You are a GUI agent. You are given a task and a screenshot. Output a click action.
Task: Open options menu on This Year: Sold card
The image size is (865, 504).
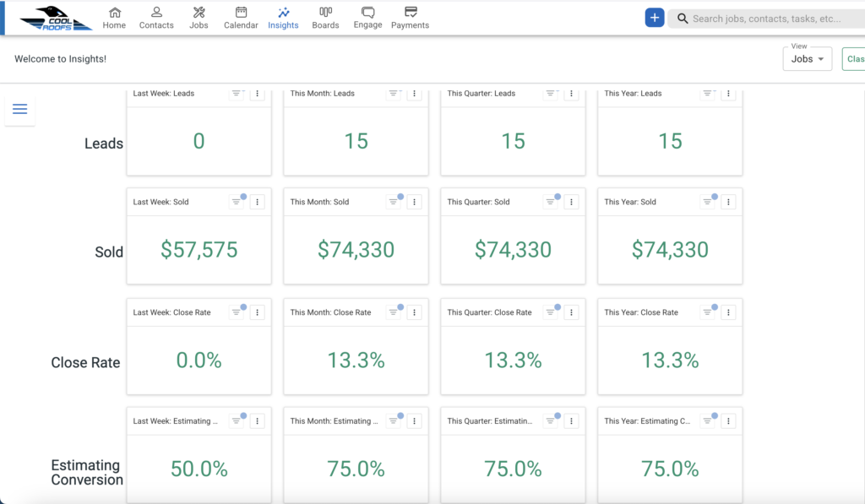(728, 202)
